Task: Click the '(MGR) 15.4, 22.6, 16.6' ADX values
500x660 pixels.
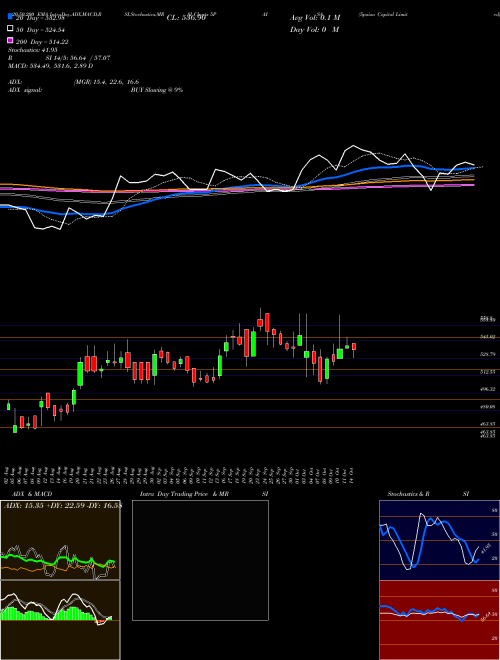Action: pos(106,82)
